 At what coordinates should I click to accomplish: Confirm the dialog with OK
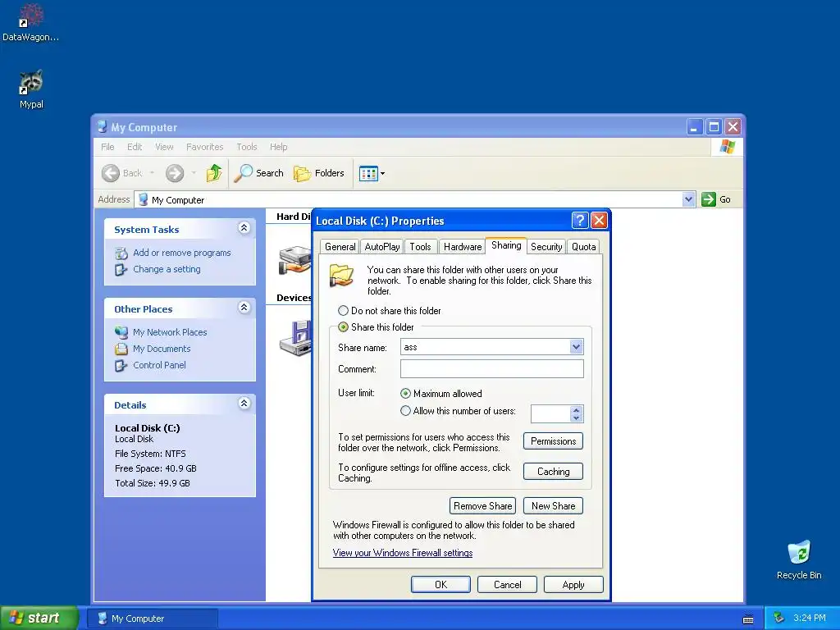pyautogui.click(x=441, y=584)
